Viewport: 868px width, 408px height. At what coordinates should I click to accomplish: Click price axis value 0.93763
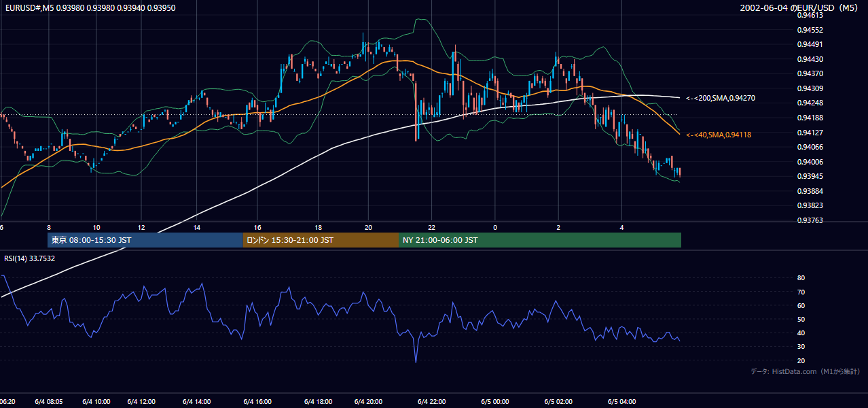(810, 220)
